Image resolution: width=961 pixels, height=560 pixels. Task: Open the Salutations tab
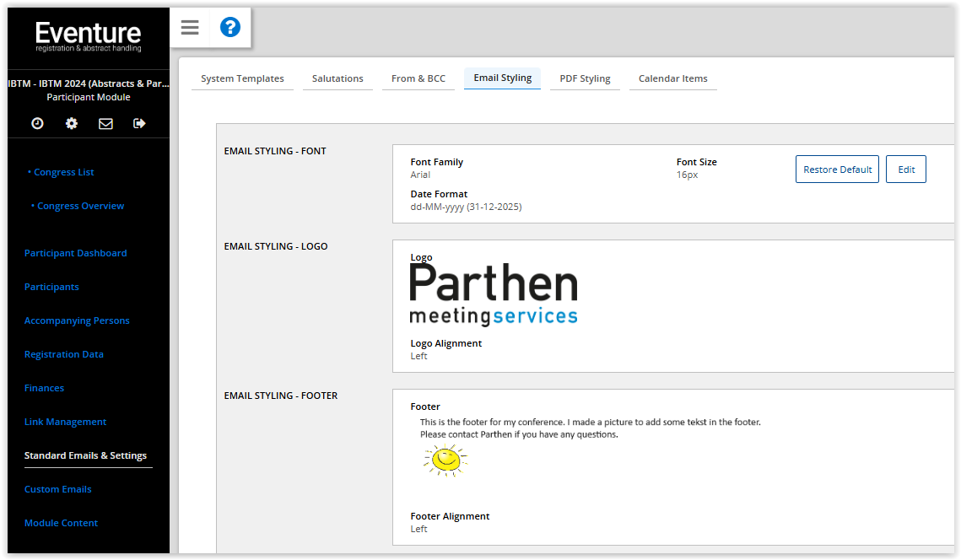click(337, 78)
